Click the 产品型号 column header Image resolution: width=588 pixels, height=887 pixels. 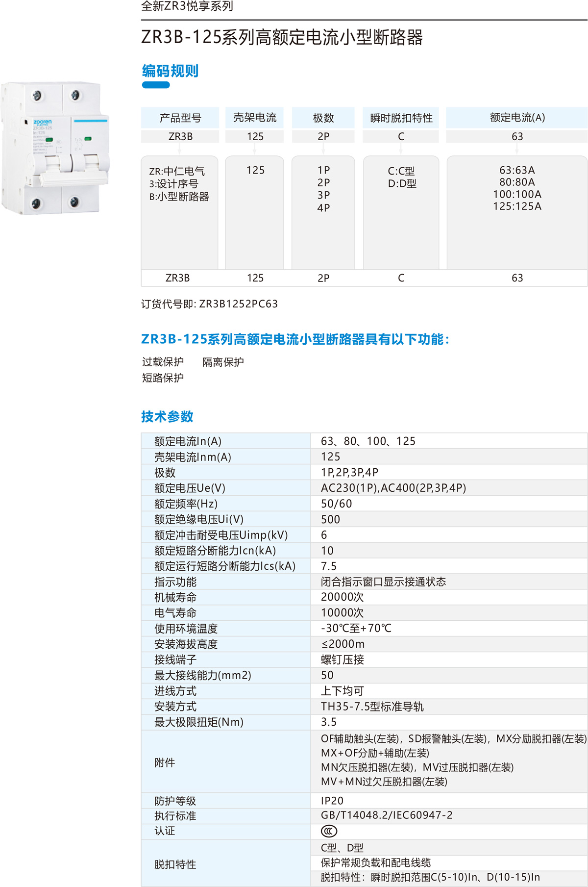180,118
